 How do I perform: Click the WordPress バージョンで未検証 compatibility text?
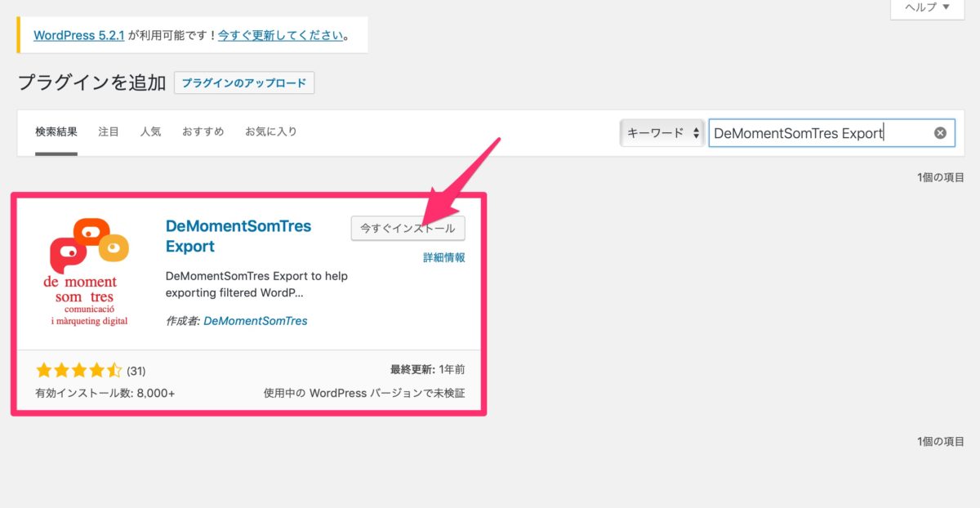364,393
